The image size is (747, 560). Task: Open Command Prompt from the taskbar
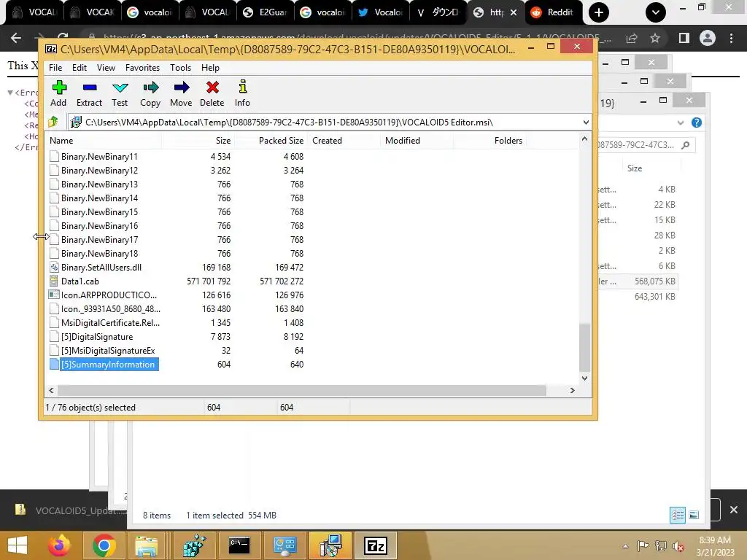tap(239, 545)
